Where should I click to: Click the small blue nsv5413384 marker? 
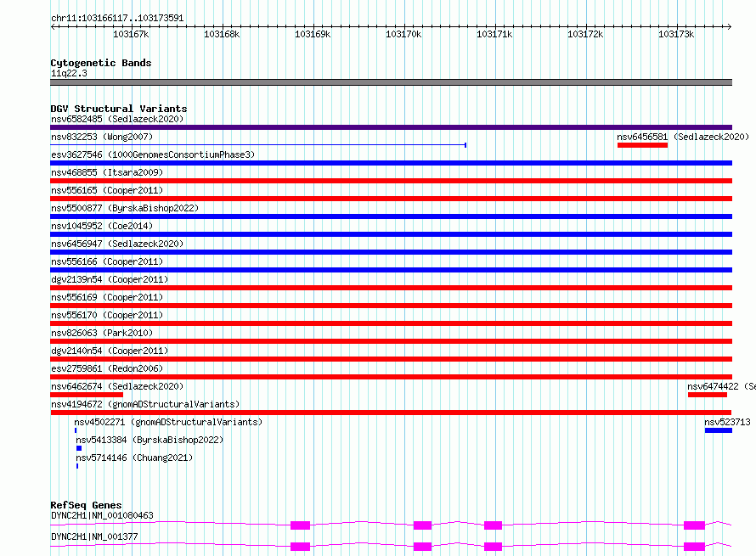click(x=79, y=448)
